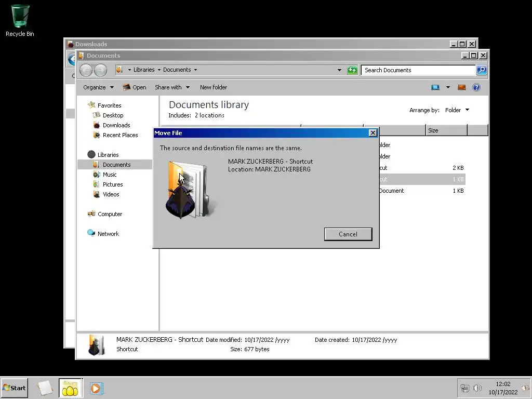The height and width of the screenshot is (399, 532).
Task: Toggle the preview pane icon
Action: pyautogui.click(x=462, y=87)
